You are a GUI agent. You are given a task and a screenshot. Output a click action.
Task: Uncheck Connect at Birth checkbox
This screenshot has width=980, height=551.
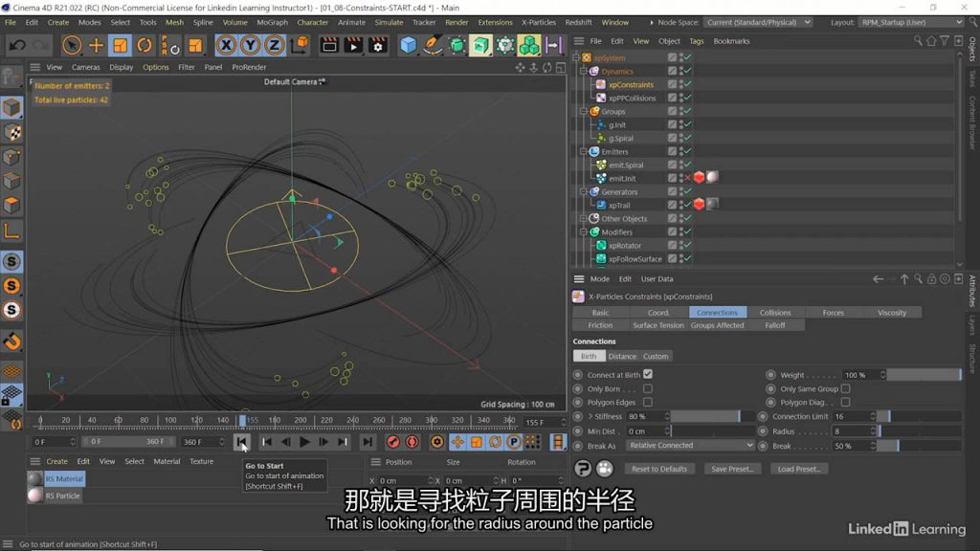tap(648, 374)
